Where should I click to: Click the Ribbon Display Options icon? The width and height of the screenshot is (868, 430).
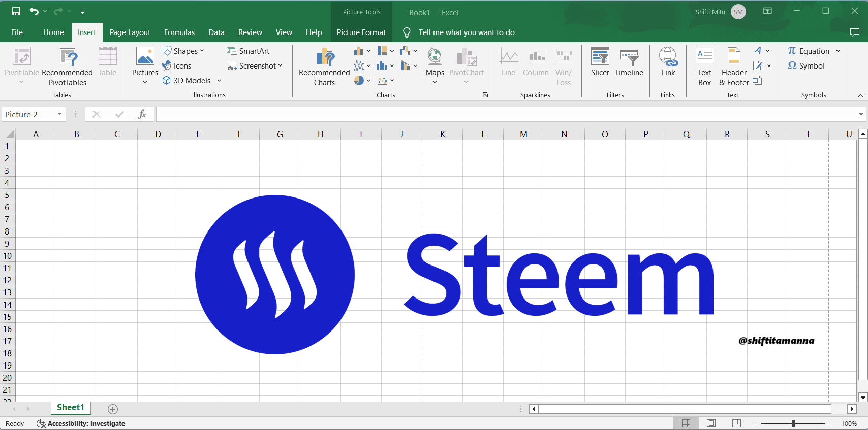click(767, 11)
